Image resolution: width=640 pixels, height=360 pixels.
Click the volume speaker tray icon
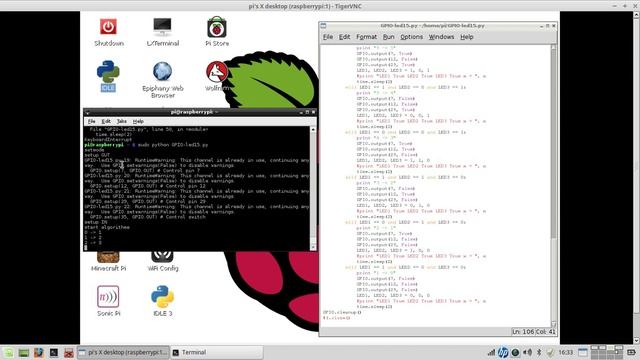(527, 352)
